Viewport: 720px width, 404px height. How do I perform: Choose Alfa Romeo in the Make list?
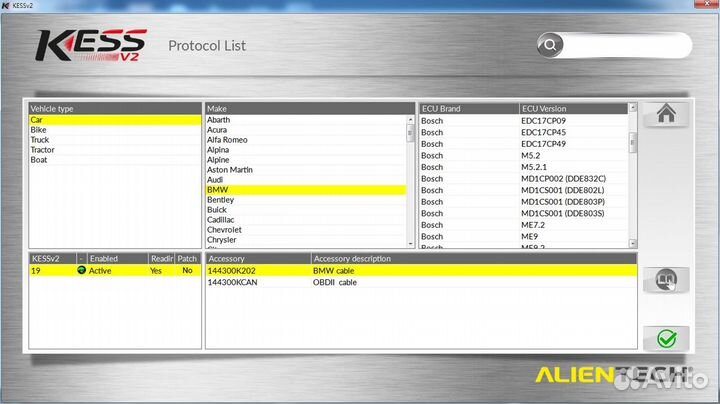[x=306, y=140]
